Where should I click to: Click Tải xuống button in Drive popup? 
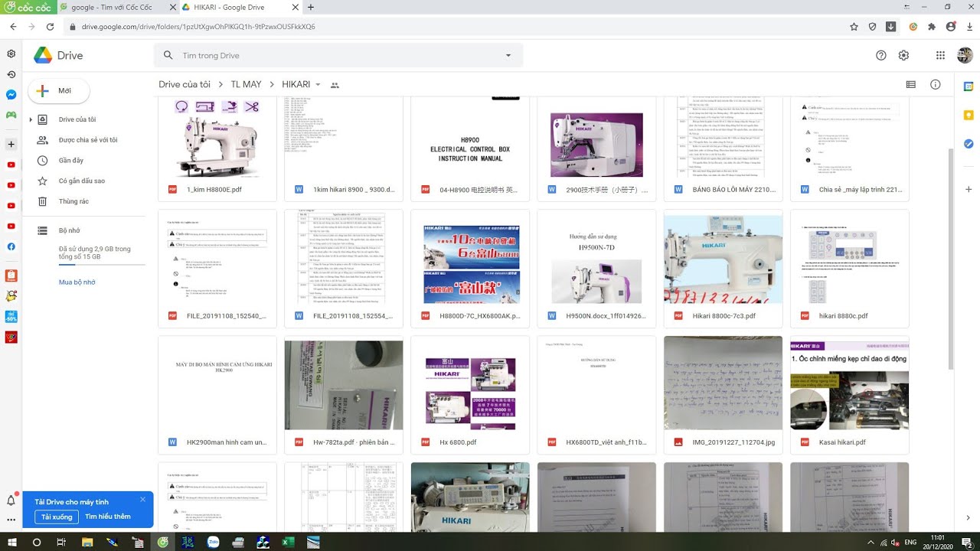[x=57, y=517]
